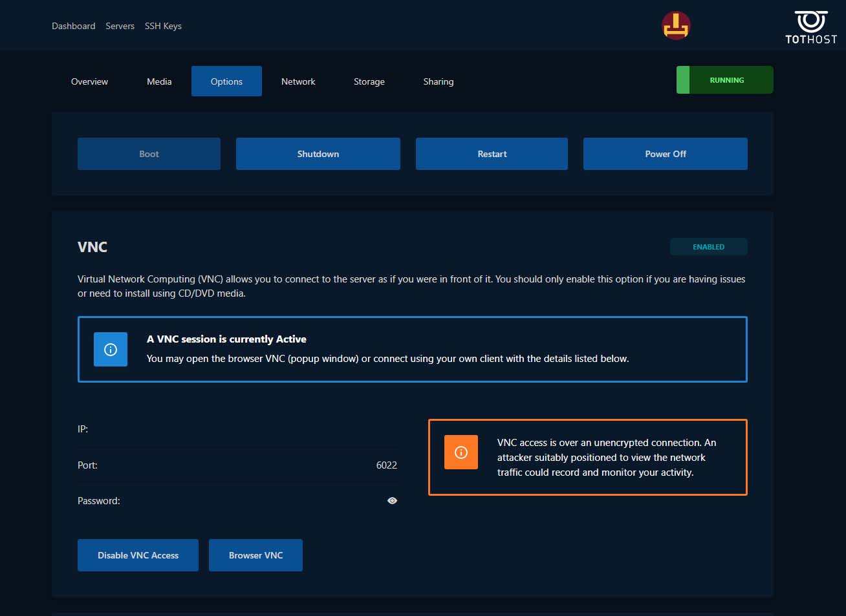Click the ENABLED status badge for VNC
Viewport: 846px width, 616px height.
click(708, 247)
